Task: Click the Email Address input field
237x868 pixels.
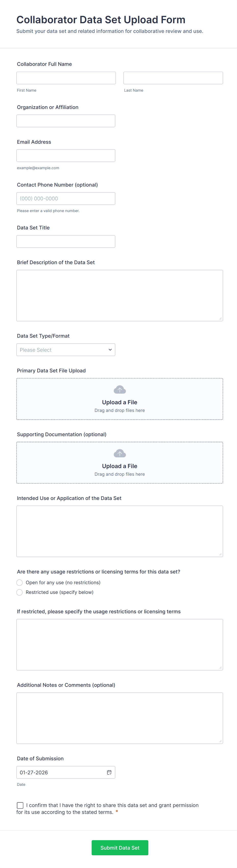Action: (x=66, y=156)
